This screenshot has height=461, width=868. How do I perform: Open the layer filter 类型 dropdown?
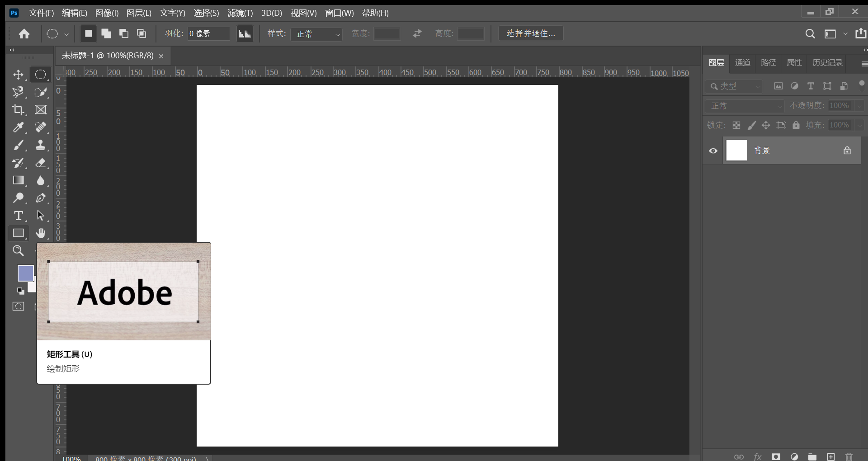tap(735, 86)
